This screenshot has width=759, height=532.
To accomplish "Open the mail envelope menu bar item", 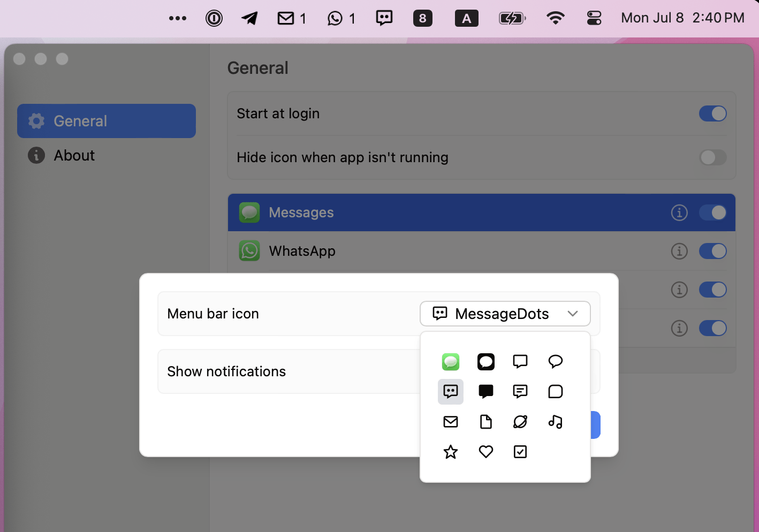I will tap(292, 19).
